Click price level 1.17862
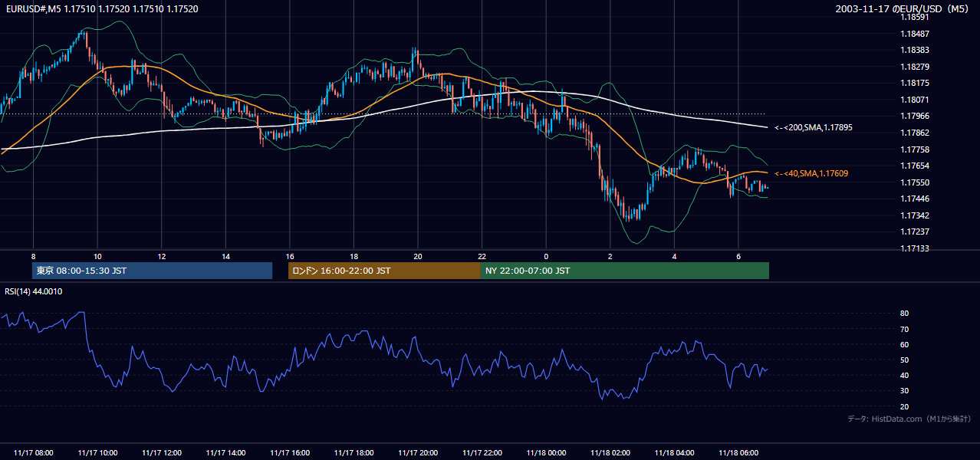980x460 pixels. point(916,133)
